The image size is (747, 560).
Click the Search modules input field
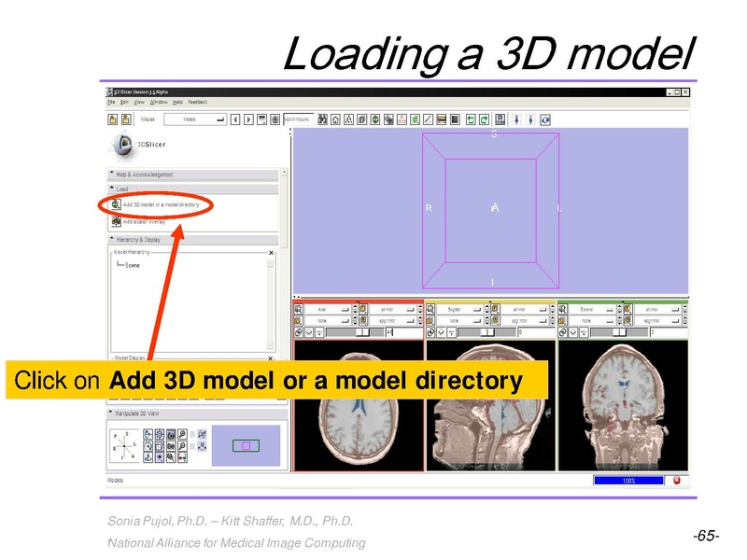point(299,119)
